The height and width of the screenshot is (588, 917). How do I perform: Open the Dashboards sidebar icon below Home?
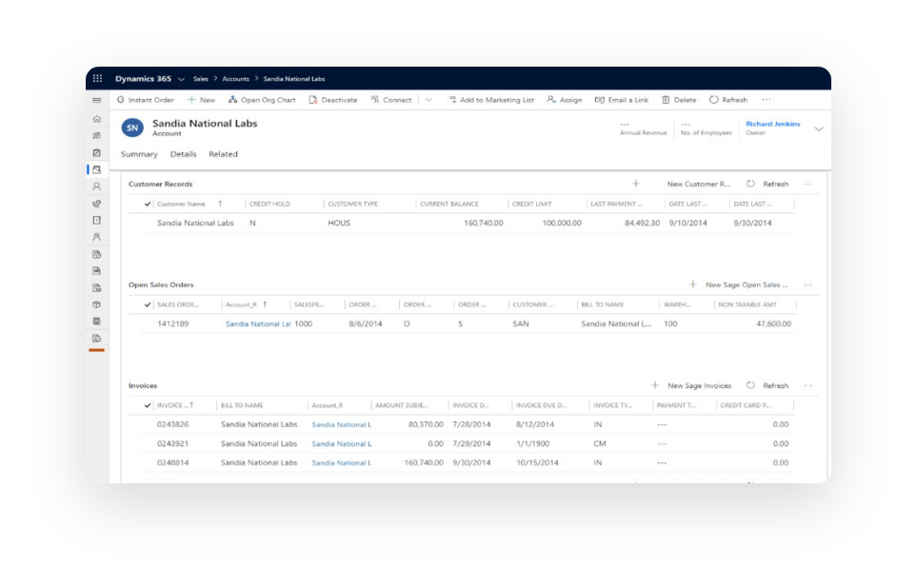coord(97,136)
